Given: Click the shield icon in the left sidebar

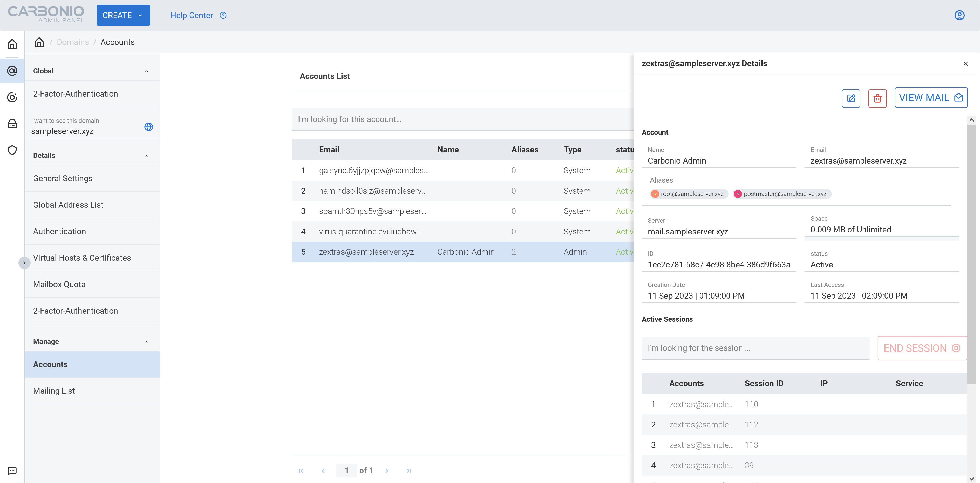Looking at the screenshot, I should point(12,150).
